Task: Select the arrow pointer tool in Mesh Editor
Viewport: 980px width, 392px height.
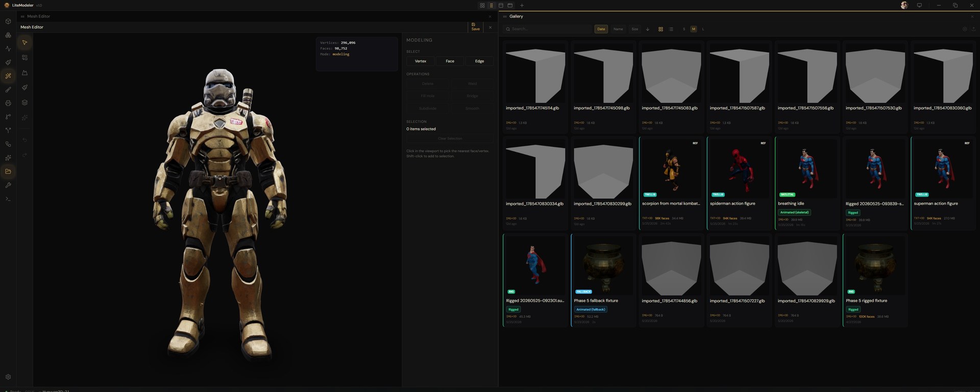Action: click(x=24, y=42)
